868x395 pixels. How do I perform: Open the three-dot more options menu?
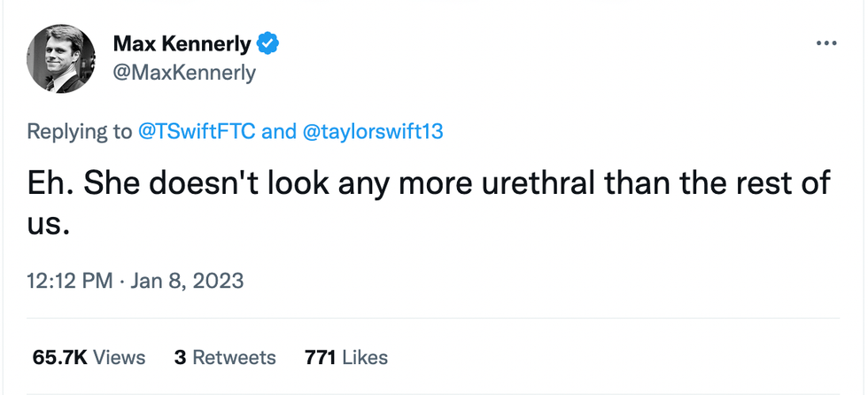[x=825, y=43]
